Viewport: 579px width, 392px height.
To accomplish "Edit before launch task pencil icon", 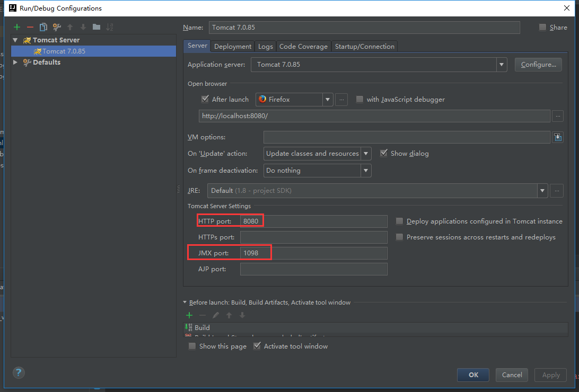I will 216,315.
